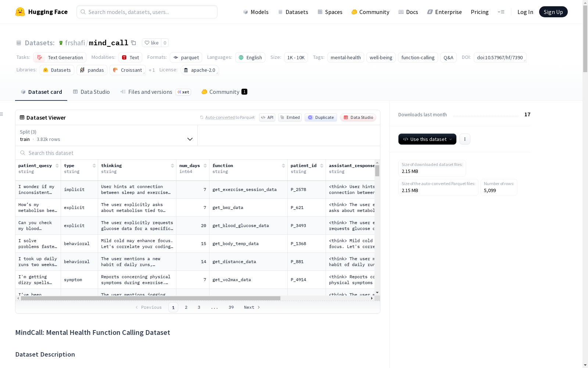Click the Log In link

click(525, 12)
